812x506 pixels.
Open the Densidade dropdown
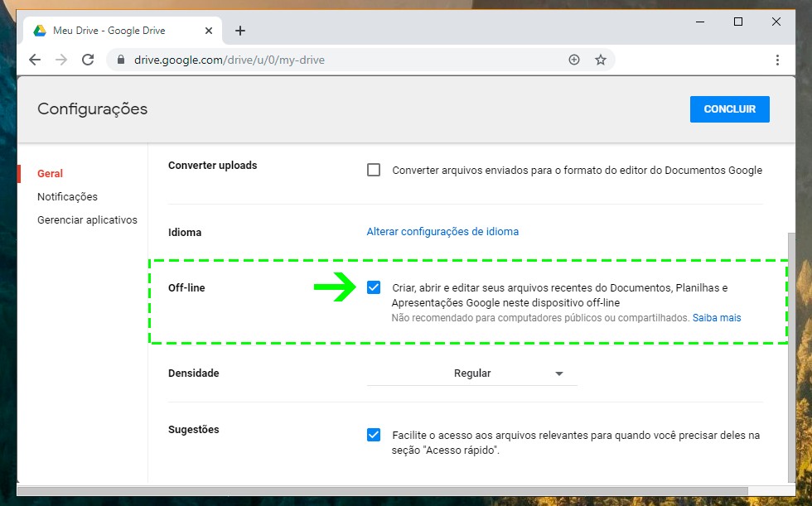click(x=471, y=373)
